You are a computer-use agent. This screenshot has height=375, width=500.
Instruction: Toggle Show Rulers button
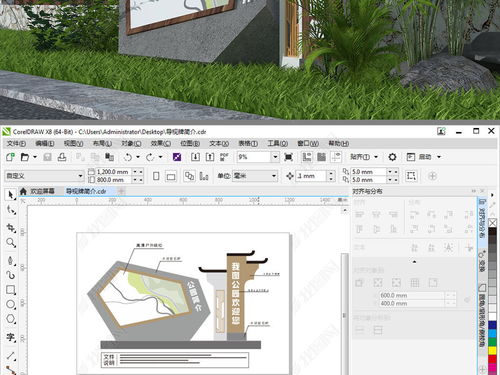tap(307, 157)
